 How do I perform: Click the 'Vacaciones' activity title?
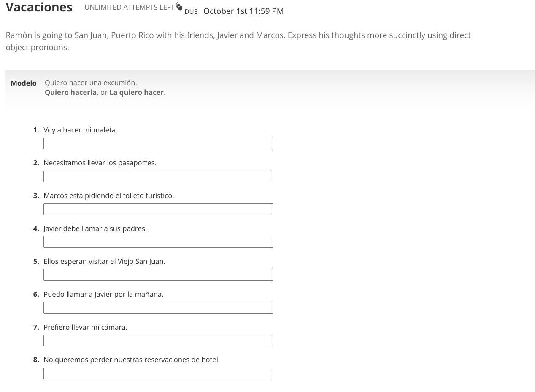click(x=39, y=8)
